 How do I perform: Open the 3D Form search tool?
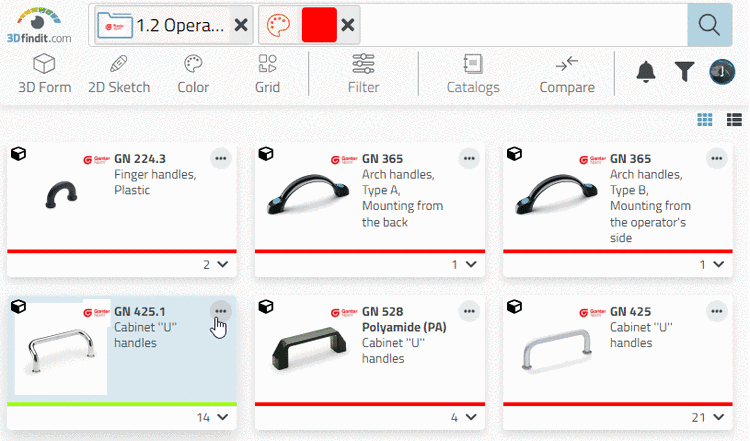click(44, 74)
